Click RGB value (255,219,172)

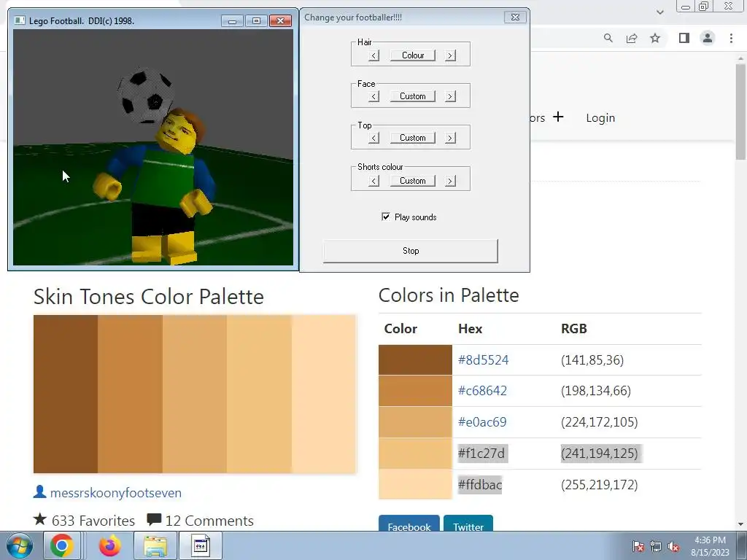click(x=600, y=485)
